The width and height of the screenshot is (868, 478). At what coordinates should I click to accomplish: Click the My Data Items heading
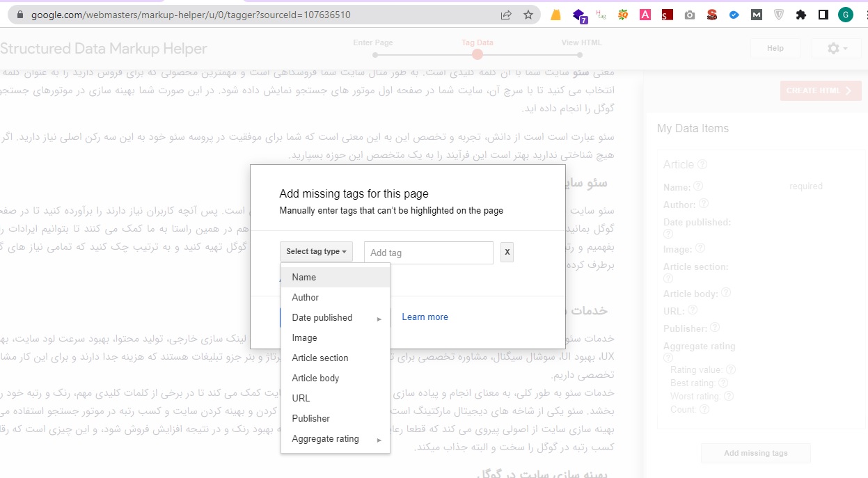click(x=693, y=128)
